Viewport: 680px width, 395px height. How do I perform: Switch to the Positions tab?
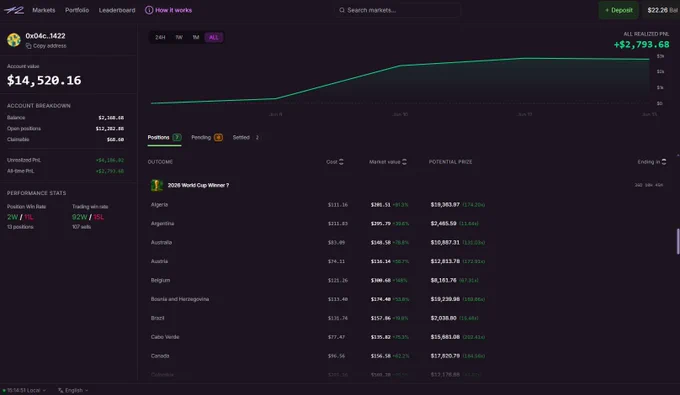click(x=164, y=137)
